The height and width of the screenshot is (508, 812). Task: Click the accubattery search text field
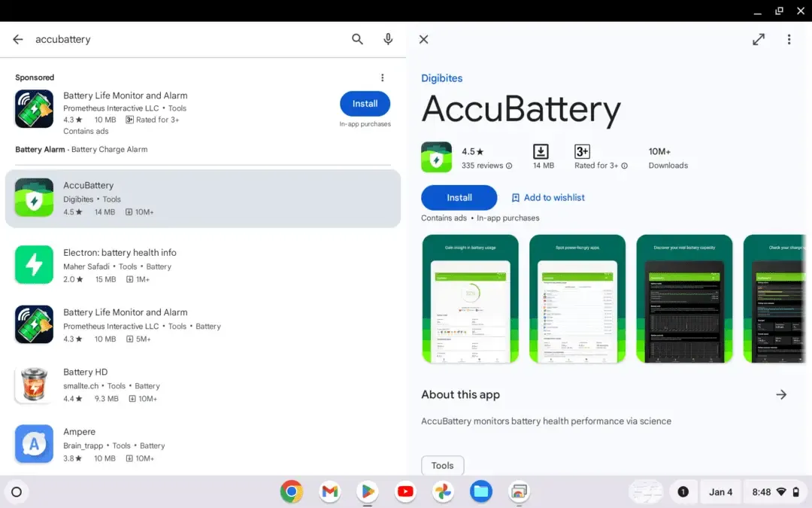[189, 39]
